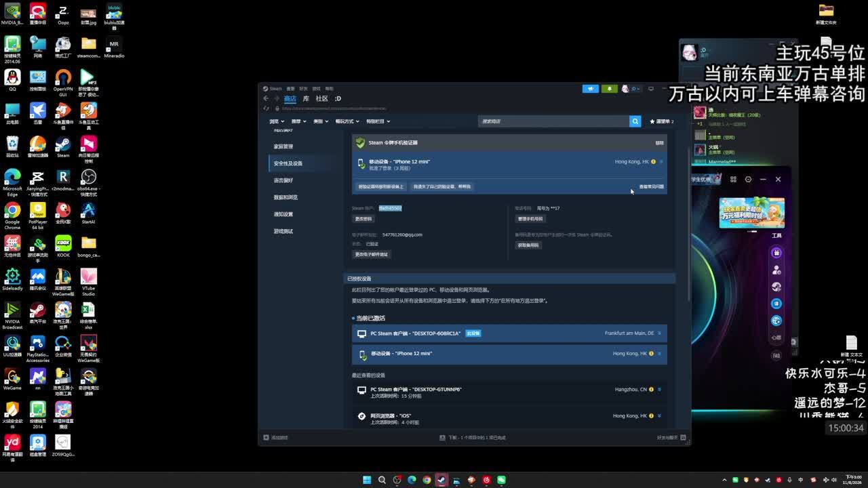The height and width of the screenshot is (488, 868).
Task: Open taskbar Search
Action: (x=382, y=480)
